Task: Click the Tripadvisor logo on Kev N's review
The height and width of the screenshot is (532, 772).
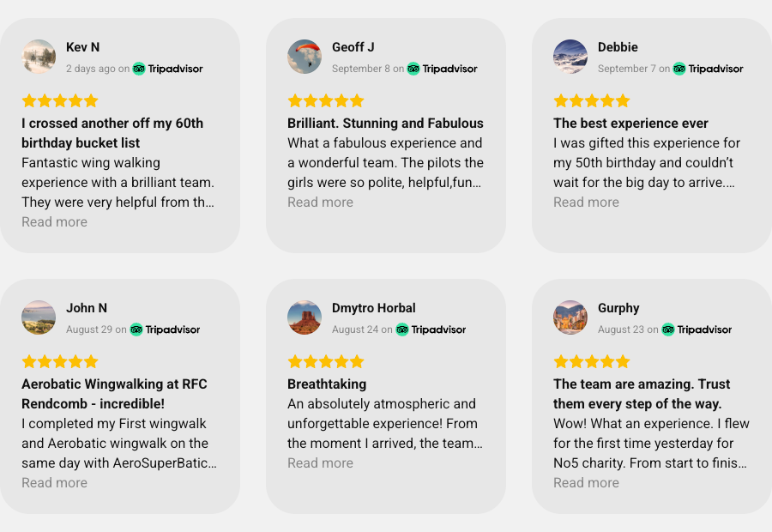Action: pyautogui.click(x=168, y=69)
